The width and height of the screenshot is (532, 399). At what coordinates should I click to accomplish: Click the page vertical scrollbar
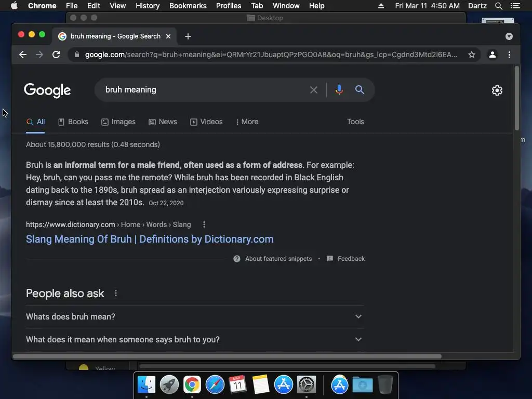click(x=517, y=98)
